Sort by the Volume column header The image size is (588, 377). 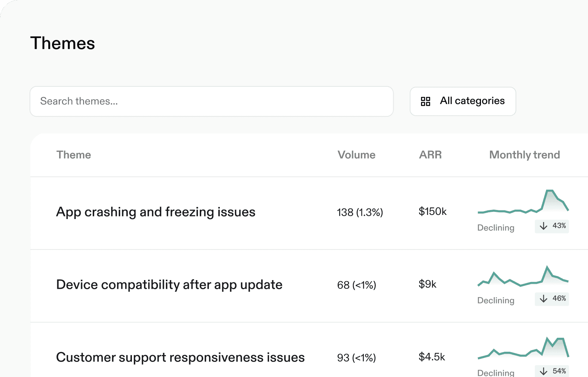coord(356,155)
